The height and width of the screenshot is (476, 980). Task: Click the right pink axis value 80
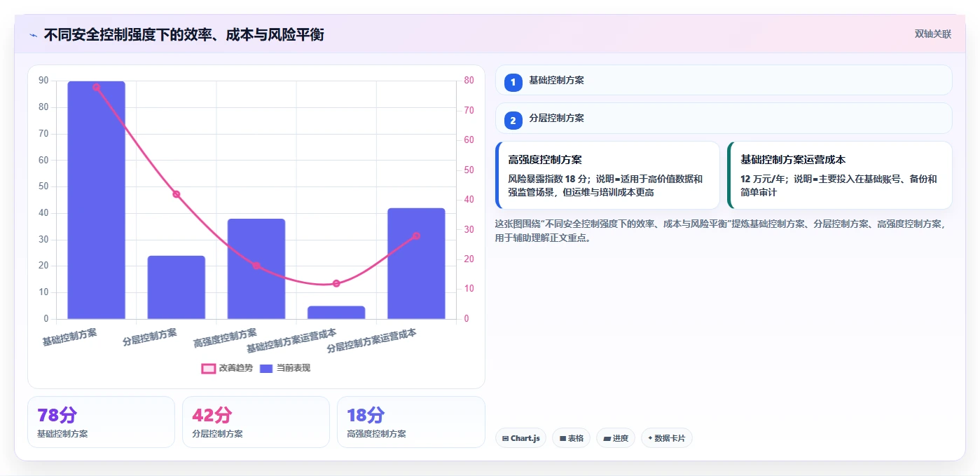469,81
